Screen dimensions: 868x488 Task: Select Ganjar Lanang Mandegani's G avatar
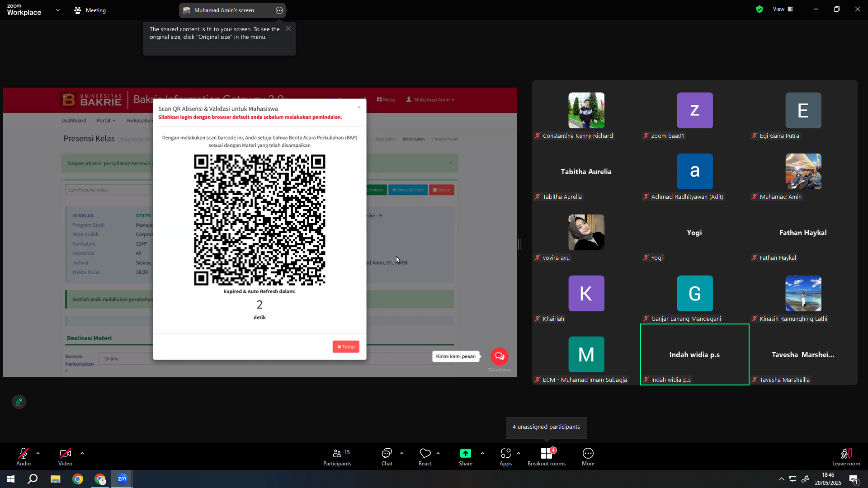coord(695,294)
